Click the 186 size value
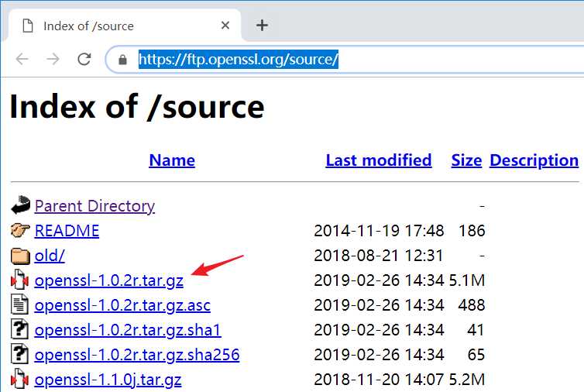 click(472, 231)
